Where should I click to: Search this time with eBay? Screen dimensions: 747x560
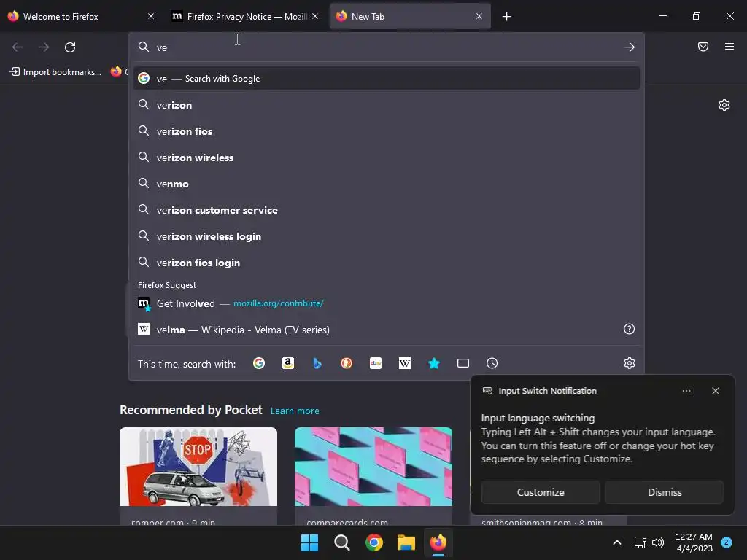376,363
